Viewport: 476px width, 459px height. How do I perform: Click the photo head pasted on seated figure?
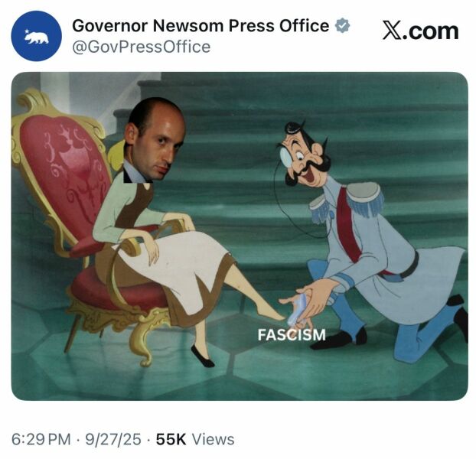click(x=155, y=140)
